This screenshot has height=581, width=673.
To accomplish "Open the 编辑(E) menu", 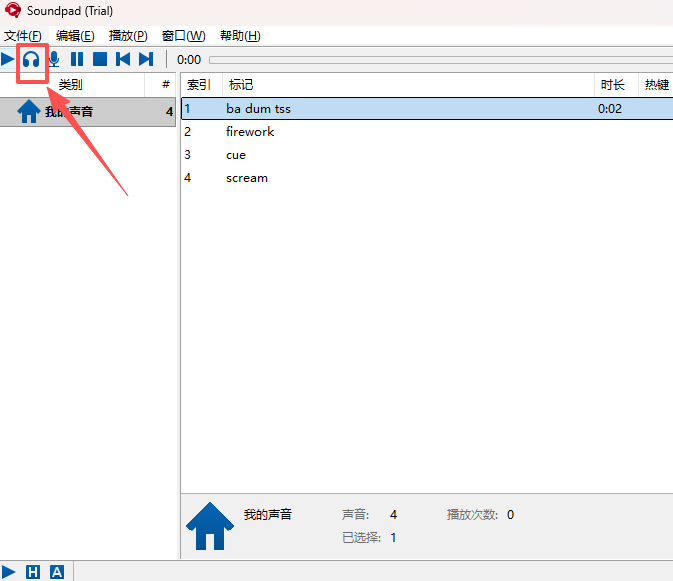I will [75, 36].
